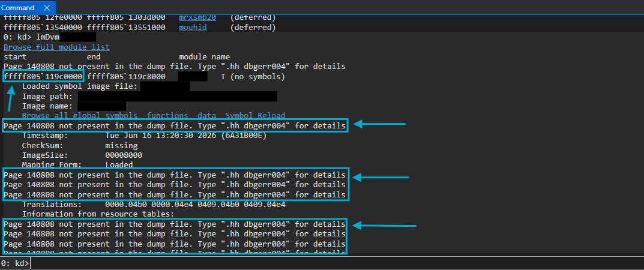Click the 'Image name:' label
Image resolution: width=644 pixels, height=270 pixels.
(x=47, y=106)
